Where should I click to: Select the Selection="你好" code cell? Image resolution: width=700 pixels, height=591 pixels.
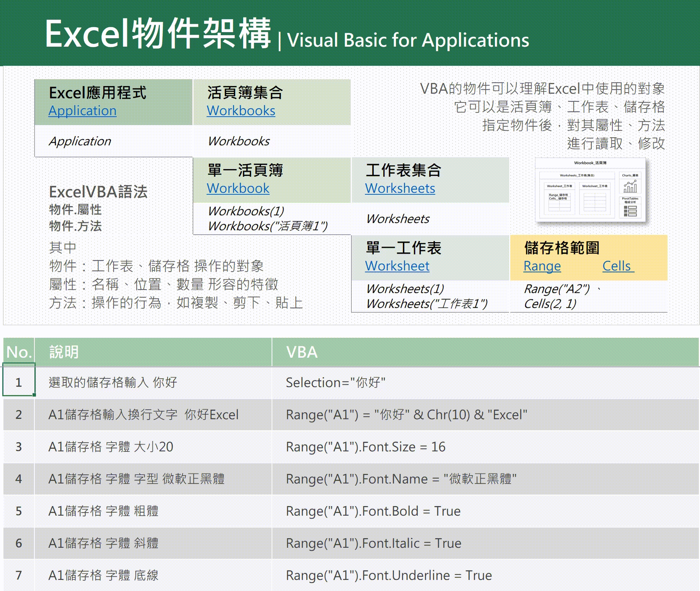[x=485, y=383]
